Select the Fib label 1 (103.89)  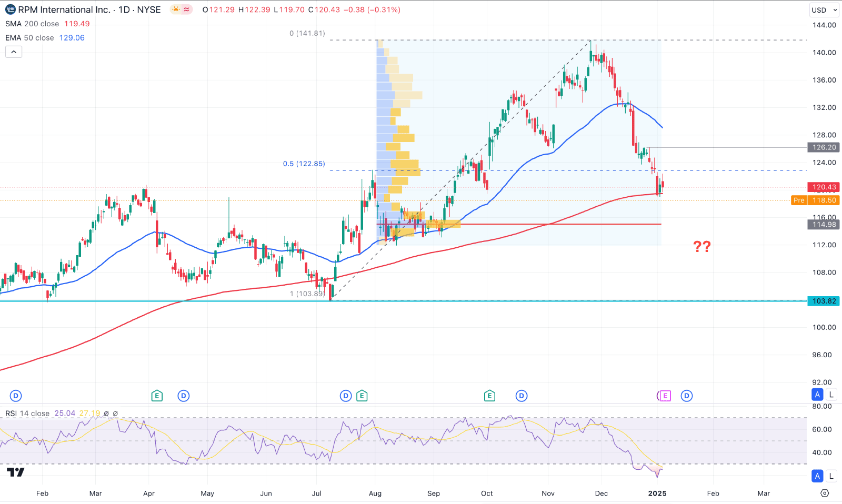(x=308, y=294)
